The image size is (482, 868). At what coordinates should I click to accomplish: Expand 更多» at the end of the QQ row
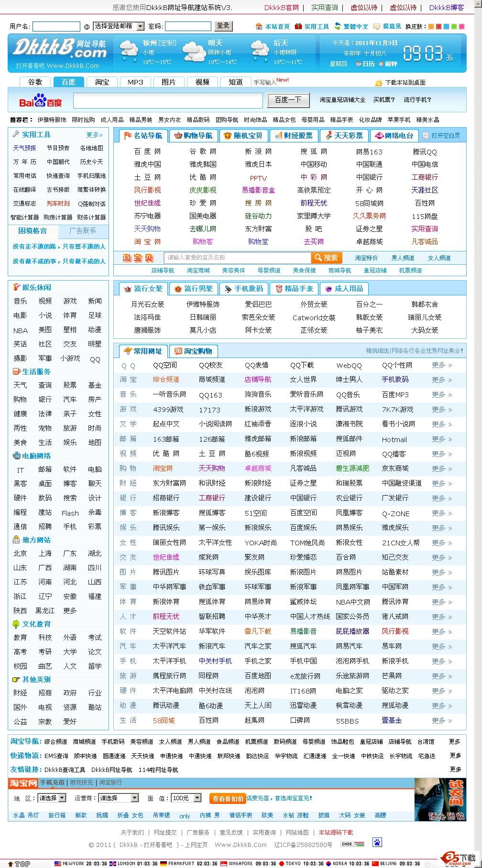(442, 365)
